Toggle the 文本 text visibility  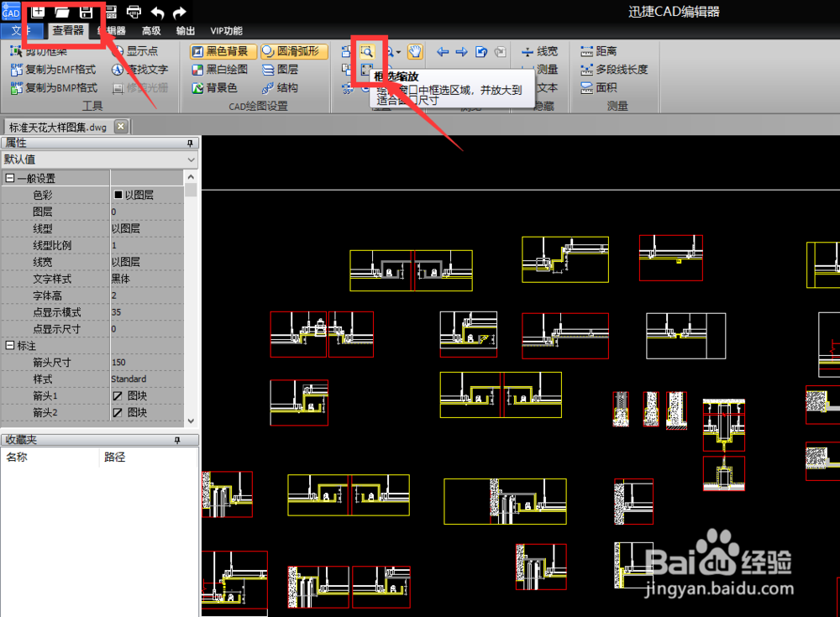point(547,88)
